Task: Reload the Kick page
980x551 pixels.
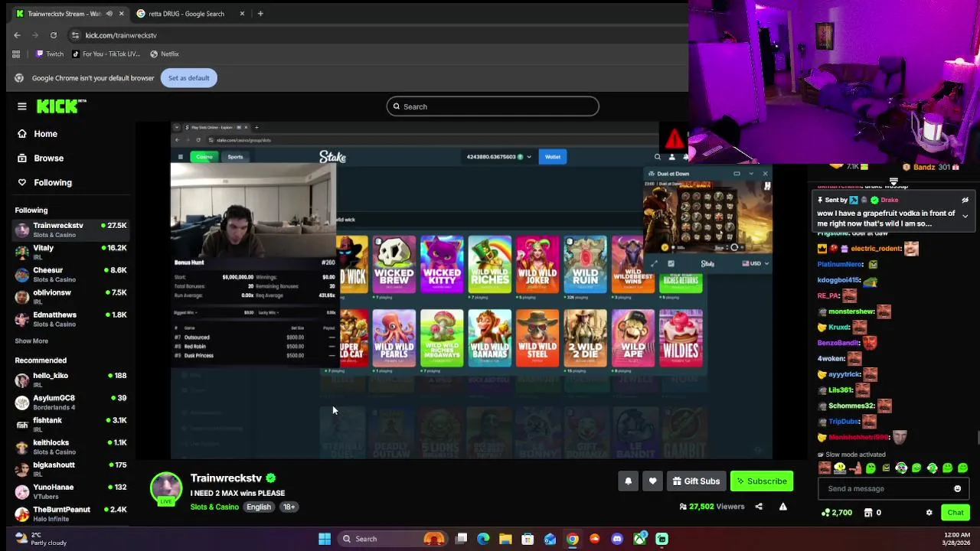Action: 54,35
